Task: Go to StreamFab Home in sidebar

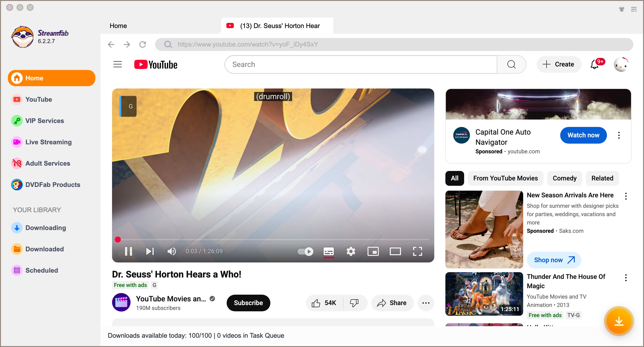Action: 51,78
